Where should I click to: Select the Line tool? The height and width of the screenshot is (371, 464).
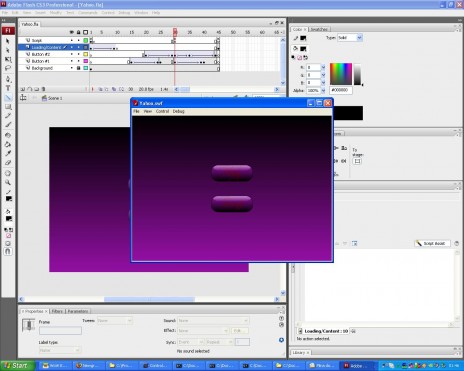pyautogui.click(x=8, y=98)
